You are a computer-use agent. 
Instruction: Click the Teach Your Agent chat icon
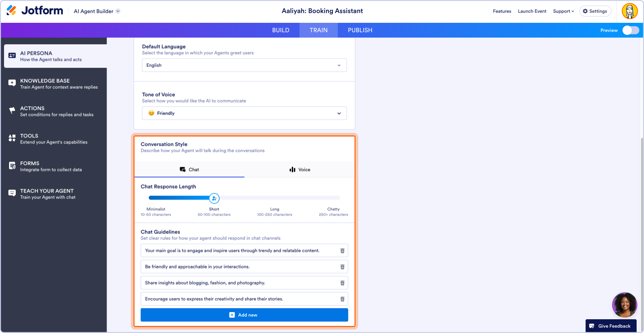pos(12,193)
